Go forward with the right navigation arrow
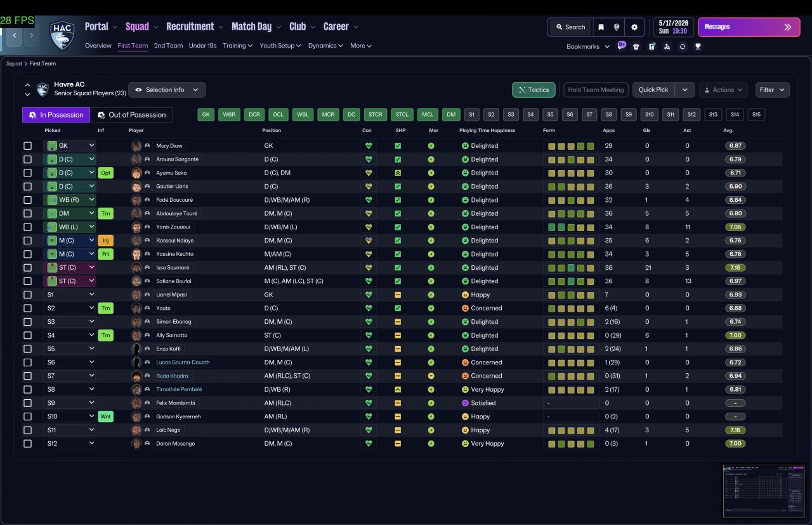 [32, 36]
